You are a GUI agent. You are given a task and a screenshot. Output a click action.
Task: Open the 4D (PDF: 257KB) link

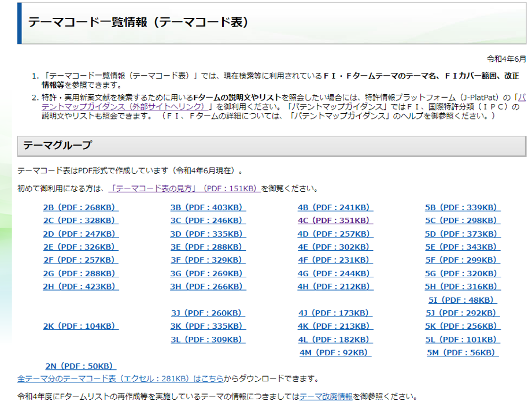[335, 233]
